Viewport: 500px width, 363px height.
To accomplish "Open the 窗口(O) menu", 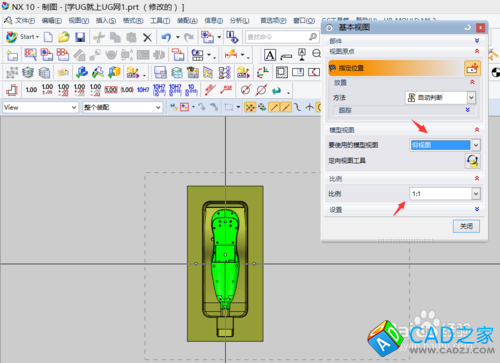I will click(x=304, y=21).
